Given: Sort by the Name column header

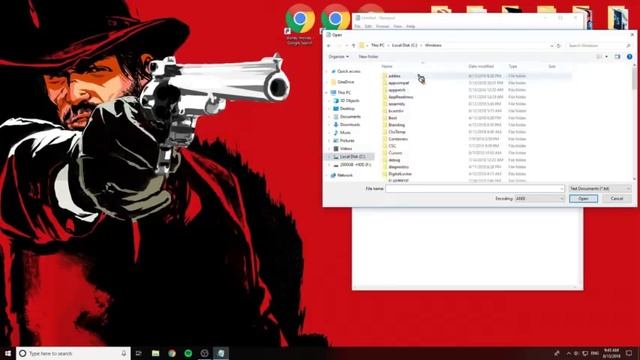Looking at the screenshot, I should click(387, 66).
